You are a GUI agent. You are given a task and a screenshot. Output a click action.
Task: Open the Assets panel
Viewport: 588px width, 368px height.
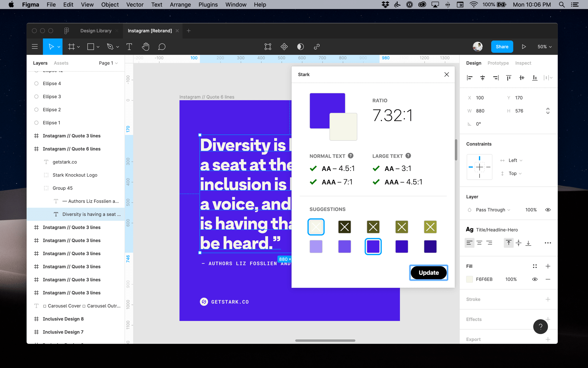click(x=61, y=62)
